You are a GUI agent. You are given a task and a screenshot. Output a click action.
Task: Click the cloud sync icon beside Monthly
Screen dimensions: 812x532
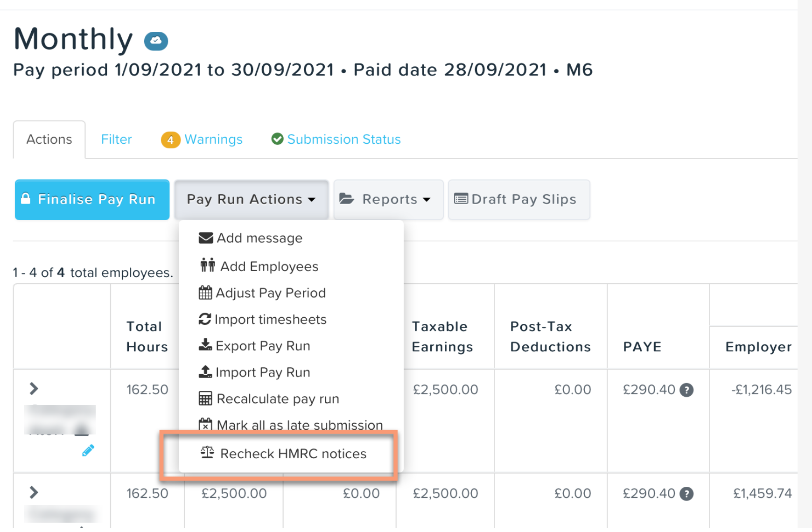pos(156,41)
